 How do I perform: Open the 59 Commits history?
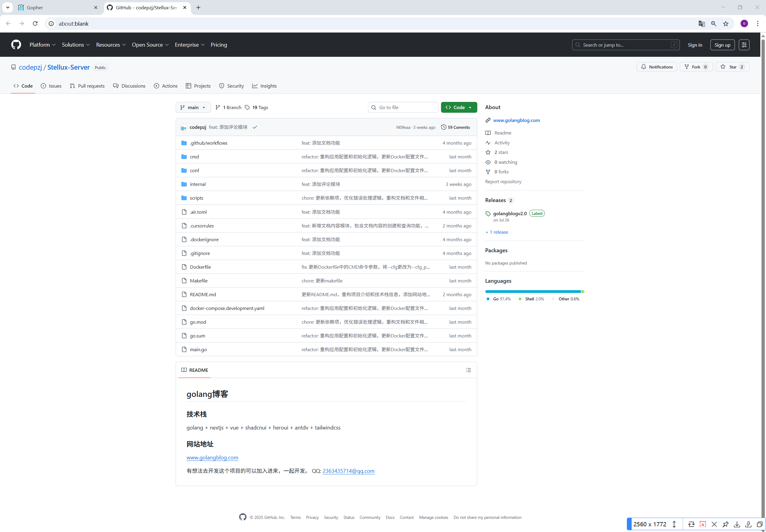455,127
